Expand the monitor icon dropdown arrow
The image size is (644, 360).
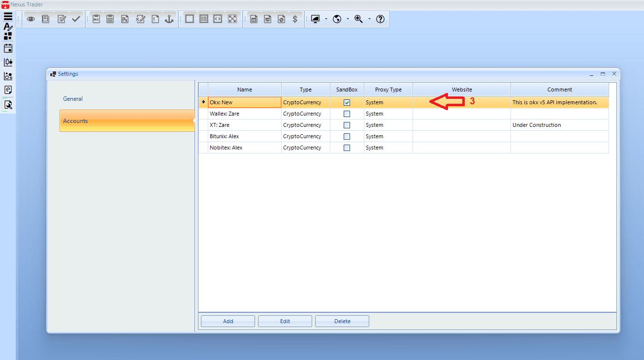(326, 19)
